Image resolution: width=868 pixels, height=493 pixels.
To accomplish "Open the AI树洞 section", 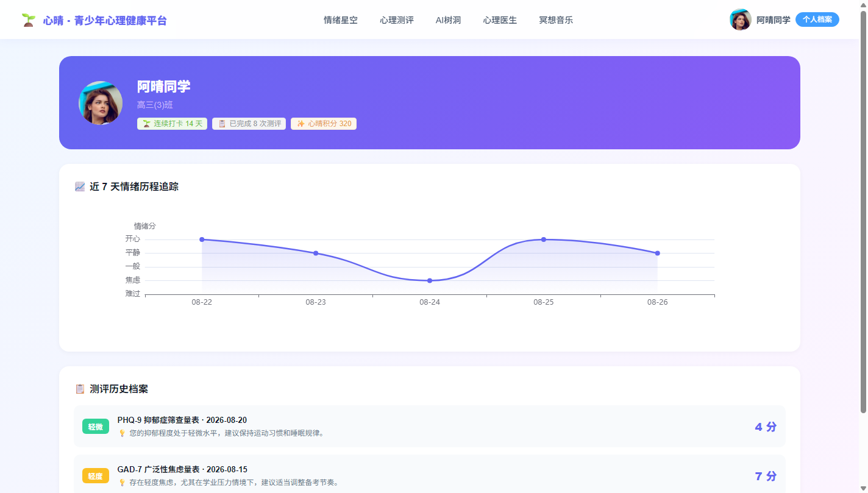I will tap(448, 20).
